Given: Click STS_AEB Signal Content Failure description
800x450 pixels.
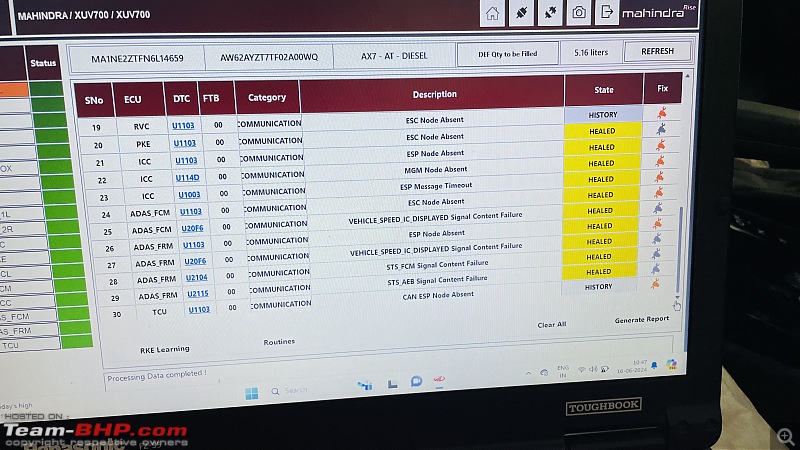Looking at the screenshot, I should (x=437, y=281).
